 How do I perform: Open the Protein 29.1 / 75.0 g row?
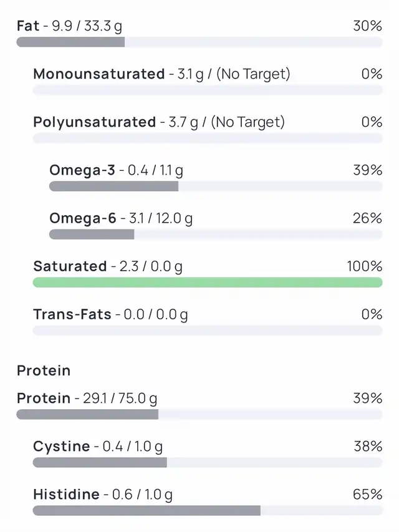point(87,399)
